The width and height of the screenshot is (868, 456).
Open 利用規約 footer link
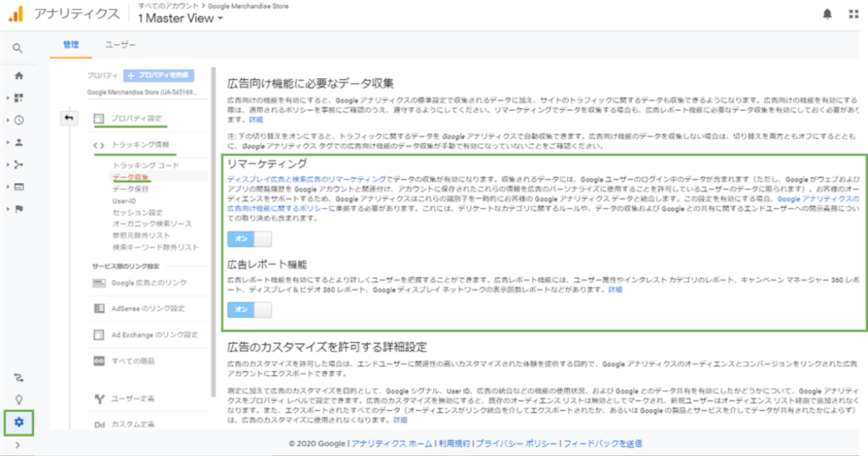click(454, 444)
